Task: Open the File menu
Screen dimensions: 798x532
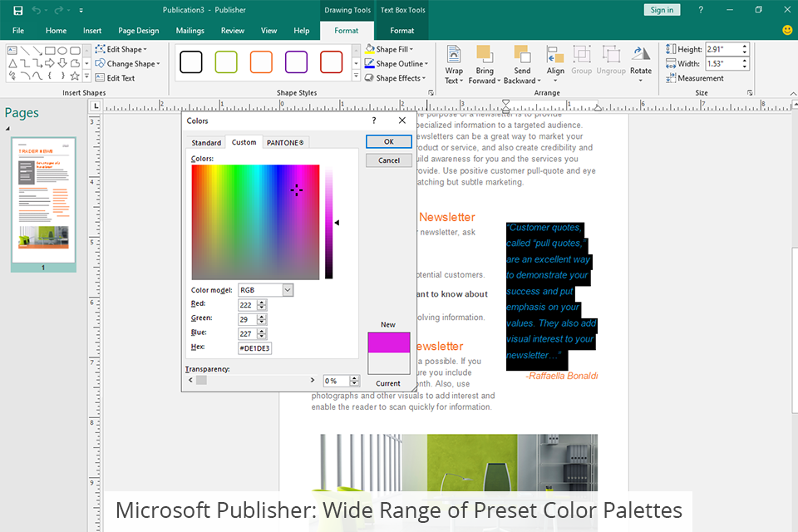Action: 18,31
